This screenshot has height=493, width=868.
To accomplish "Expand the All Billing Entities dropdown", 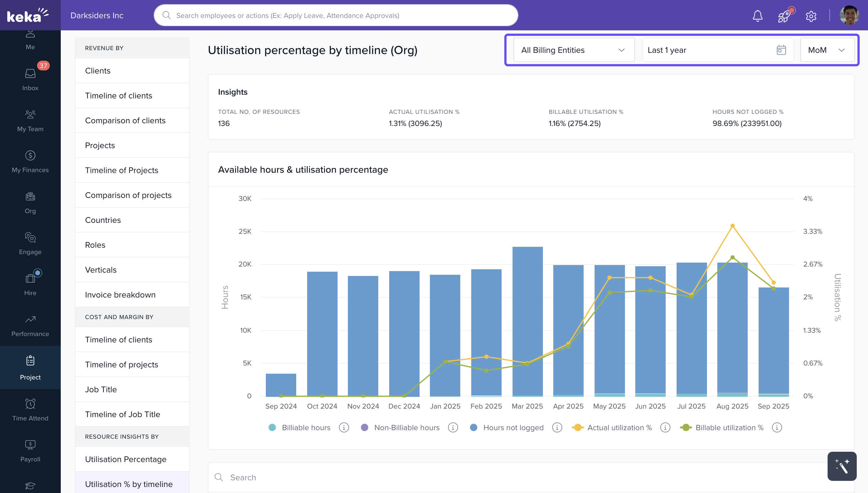I will point(574,50).
